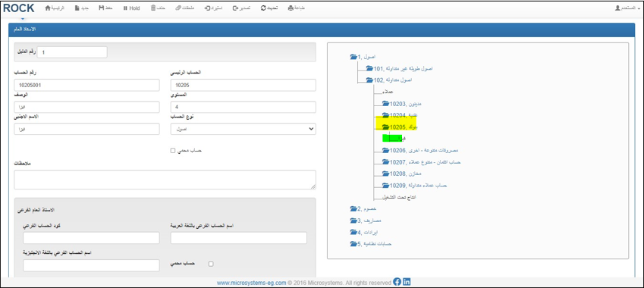Viewport: 644px width, 288px height.
Task: Click the الوصف description field
Action: (86, 107)
